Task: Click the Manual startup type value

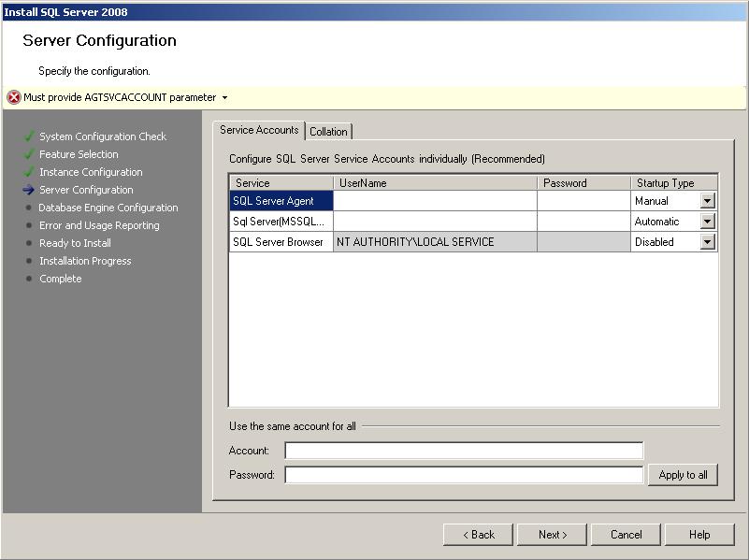Action: coord(652,201)
